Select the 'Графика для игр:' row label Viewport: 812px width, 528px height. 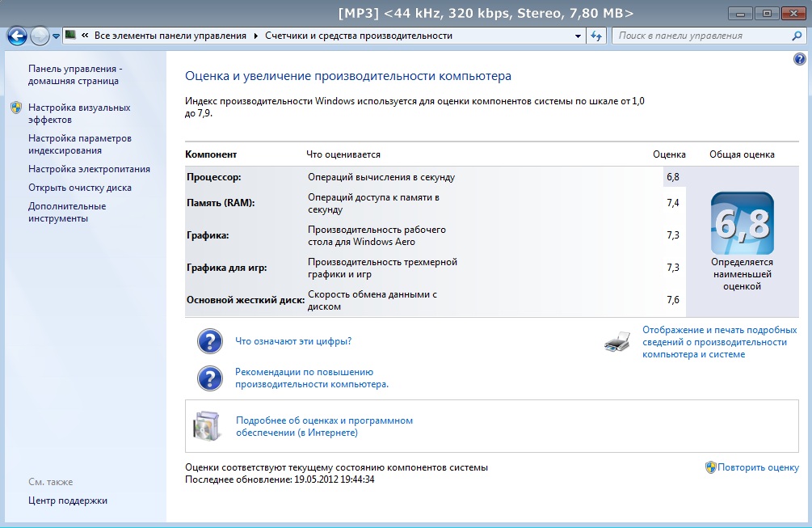(227, 268)
